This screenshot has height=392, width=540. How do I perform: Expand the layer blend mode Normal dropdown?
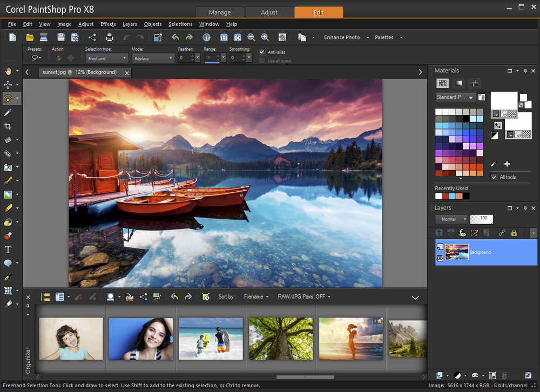pyautogui.click(x=451, y=219)
